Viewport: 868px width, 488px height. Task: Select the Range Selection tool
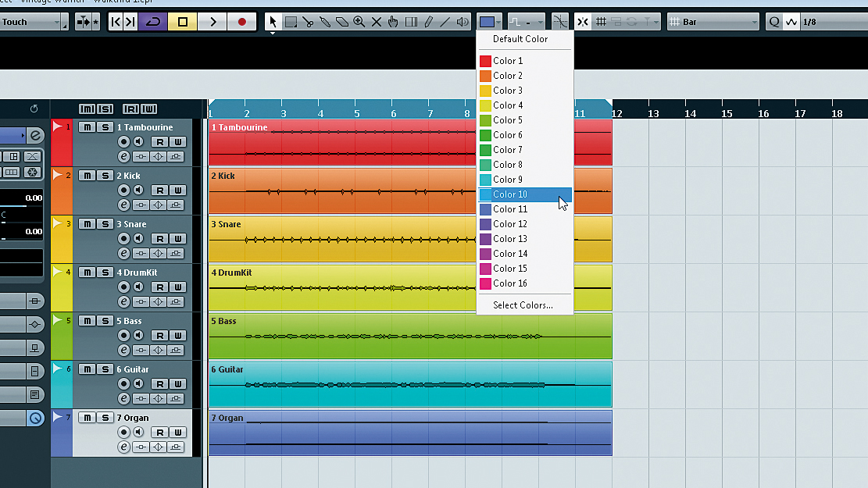coord(291,22)
